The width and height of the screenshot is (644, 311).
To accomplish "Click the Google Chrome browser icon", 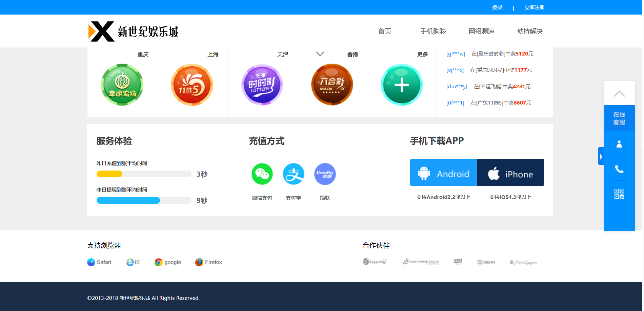I will pyautogui.click(x=168, y=262).
